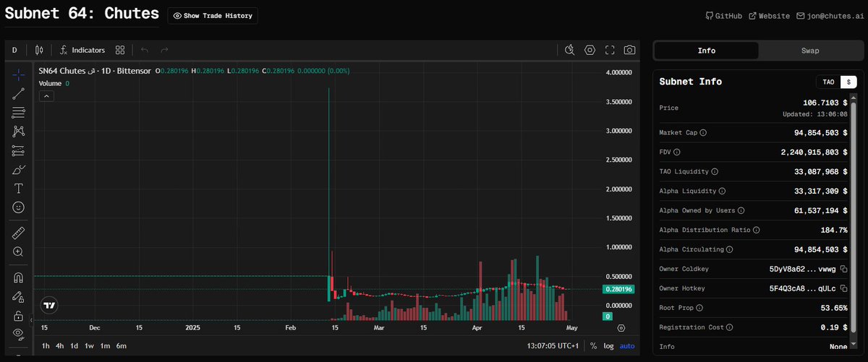Open the Fibonacci retracement tool
The height and width of the screenshot is (362, 868).
(18, 112)
